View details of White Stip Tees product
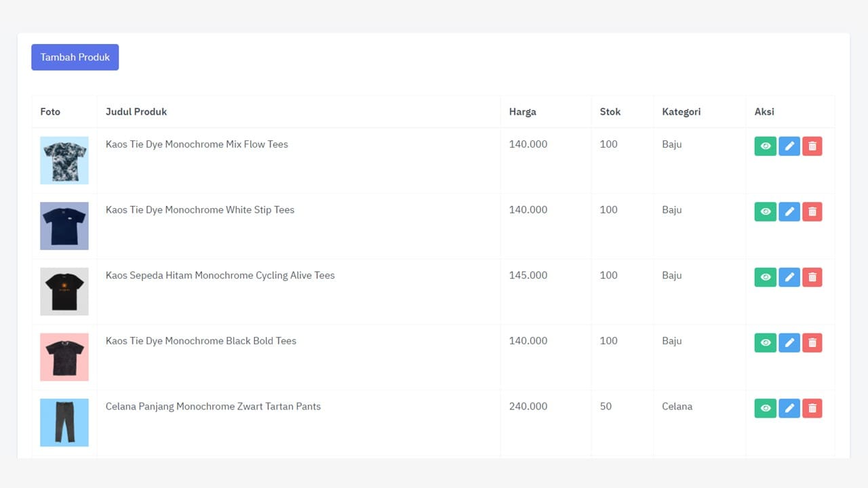 coord(765,212)
